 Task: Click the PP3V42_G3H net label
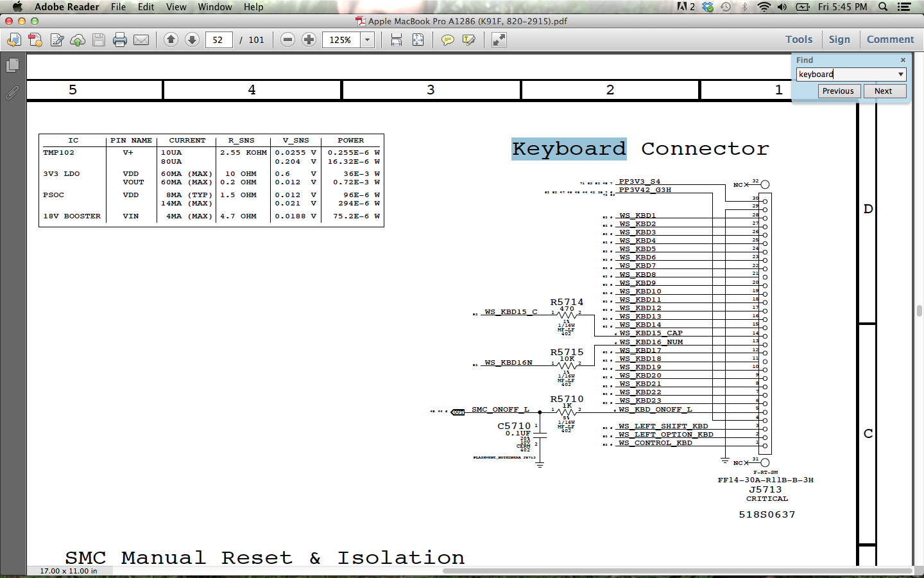(x=645, y=190)
